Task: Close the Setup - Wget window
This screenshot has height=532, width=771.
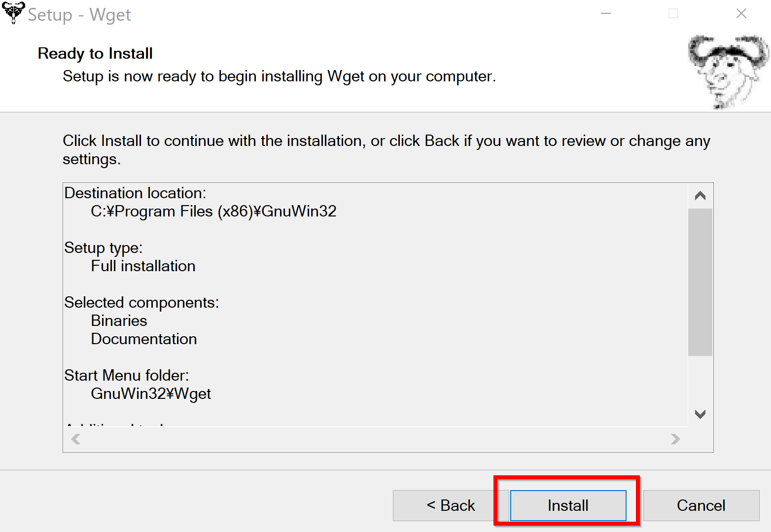Action: point(741,14)
